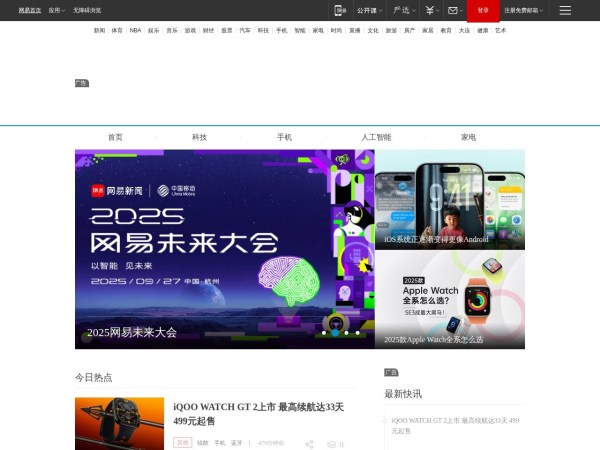Expand the 严选 dropdown
This screenshot has width=600, height=450.
tap(404, 10)
